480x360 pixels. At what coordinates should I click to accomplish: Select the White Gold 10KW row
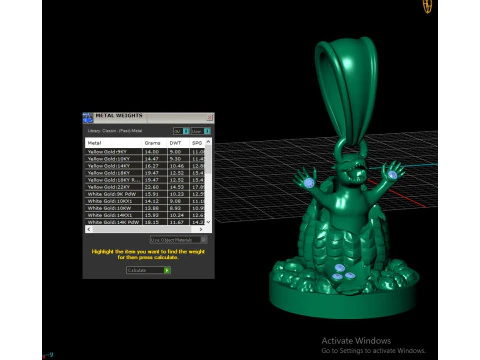[x=145, y=208]
